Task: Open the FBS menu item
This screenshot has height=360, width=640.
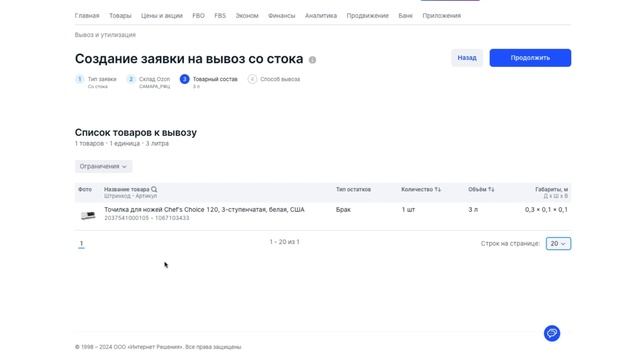Action: click(220, 16)
